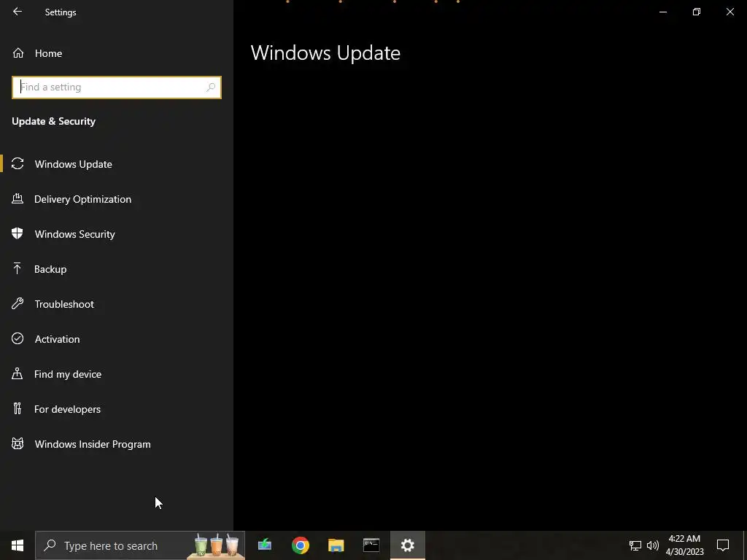Click the Backup upward arrow icon
Screen dimensions: 747x560
click(18, 268)
